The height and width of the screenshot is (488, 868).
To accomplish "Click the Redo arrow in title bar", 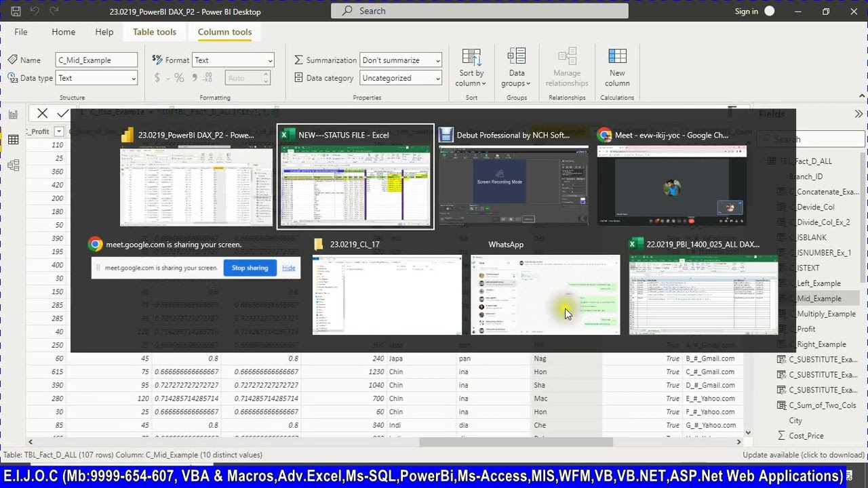I will pos(54,11).
